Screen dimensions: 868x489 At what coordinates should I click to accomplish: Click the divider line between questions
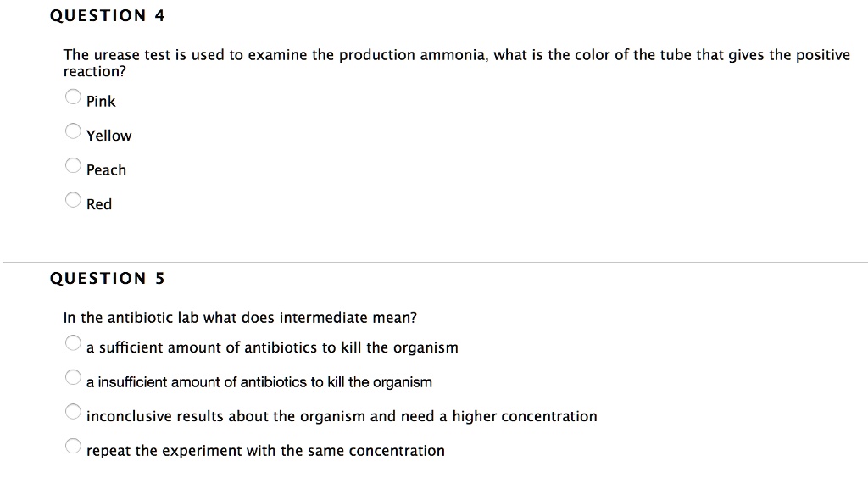click(x=434, y=261)
